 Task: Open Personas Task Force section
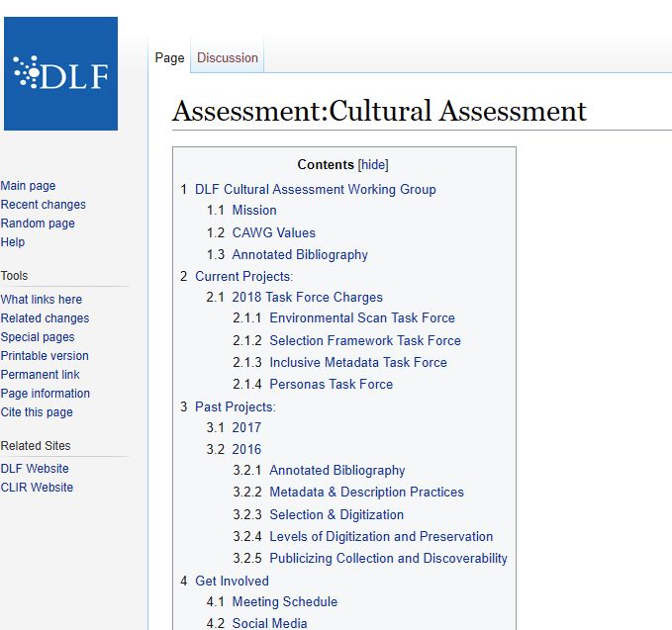332,384
